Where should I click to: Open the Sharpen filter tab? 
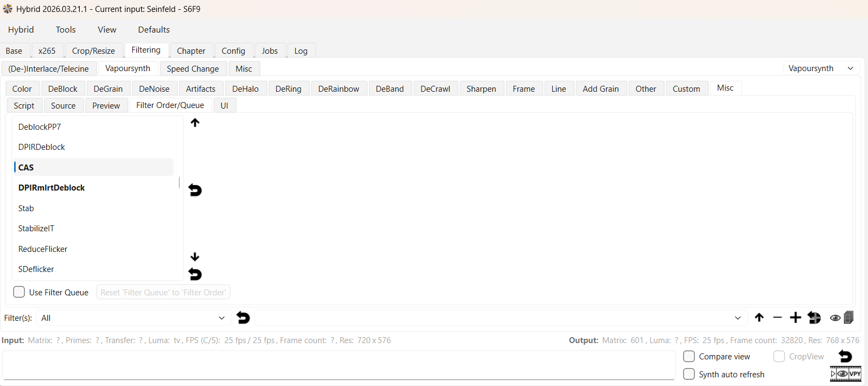(481, 88)
